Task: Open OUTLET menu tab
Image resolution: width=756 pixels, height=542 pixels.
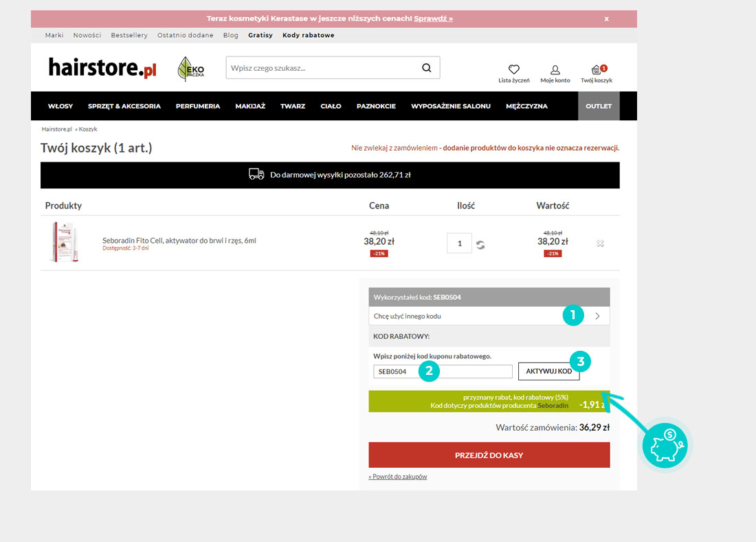Action: coord(599,106)
